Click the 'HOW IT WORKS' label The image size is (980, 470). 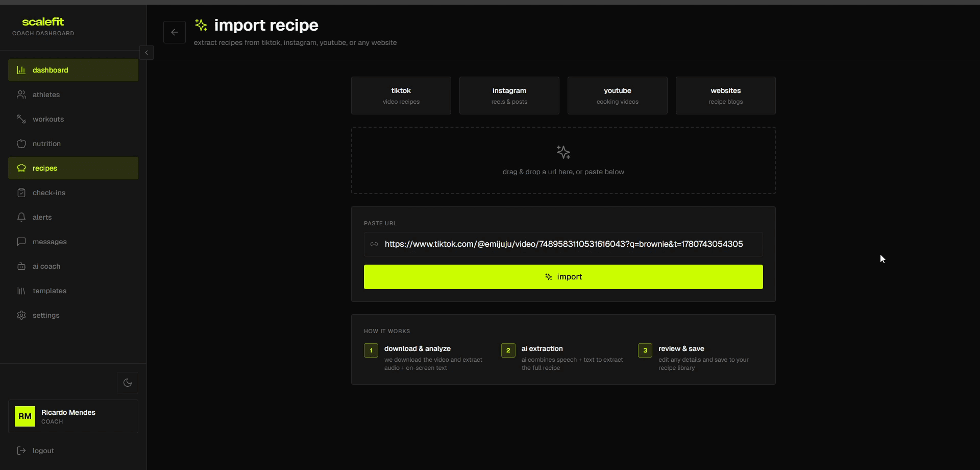(387, 331)
